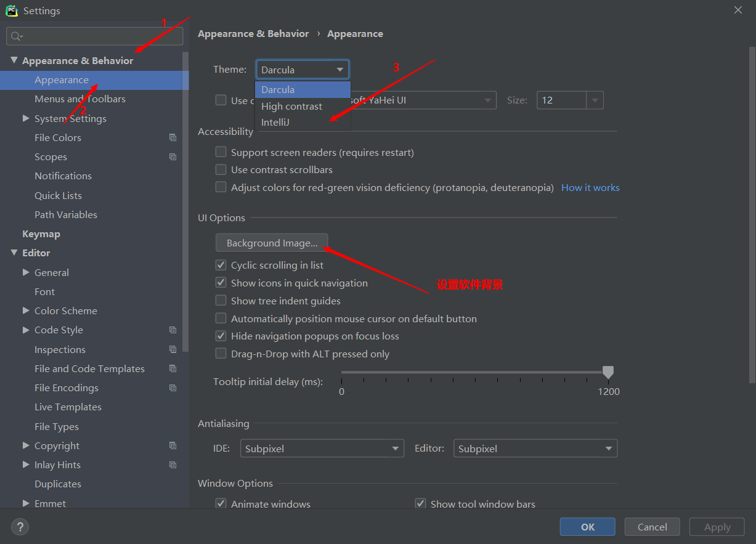Screen dimensions: 756x544
Task: Open the font Size dropdown showing 12
Action: pos(570,100)
